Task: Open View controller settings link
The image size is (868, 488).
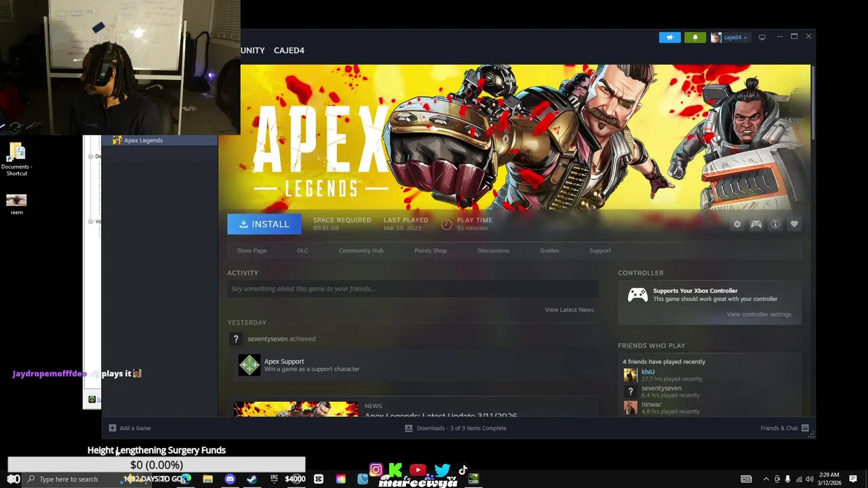Action: pos(759,314)
